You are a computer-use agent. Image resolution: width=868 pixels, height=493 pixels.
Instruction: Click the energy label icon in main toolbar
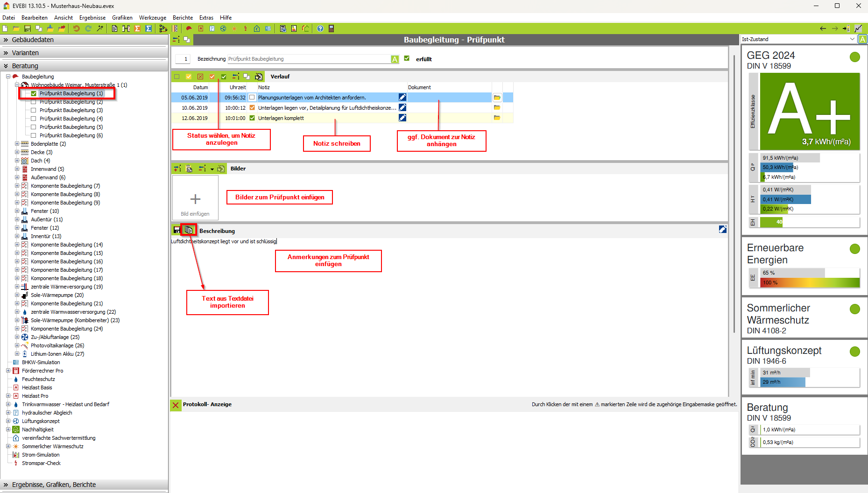pyautogui.click(x=294, y=28)
